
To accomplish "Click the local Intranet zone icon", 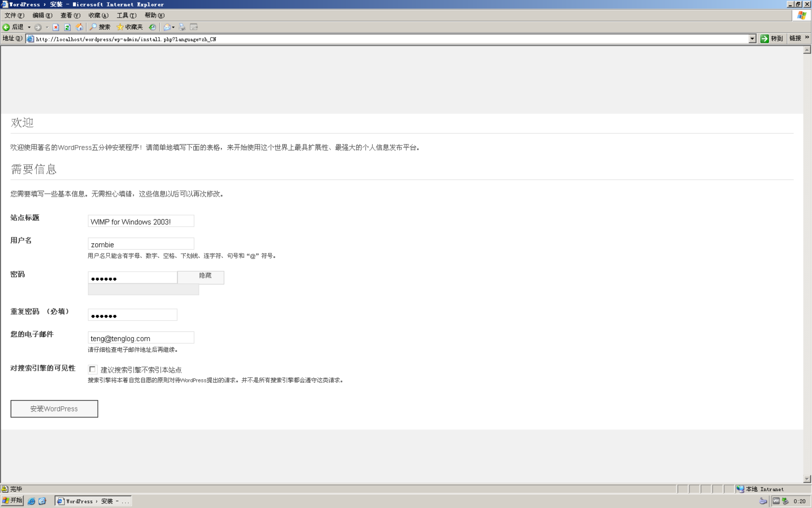I will tap(740, 489).
